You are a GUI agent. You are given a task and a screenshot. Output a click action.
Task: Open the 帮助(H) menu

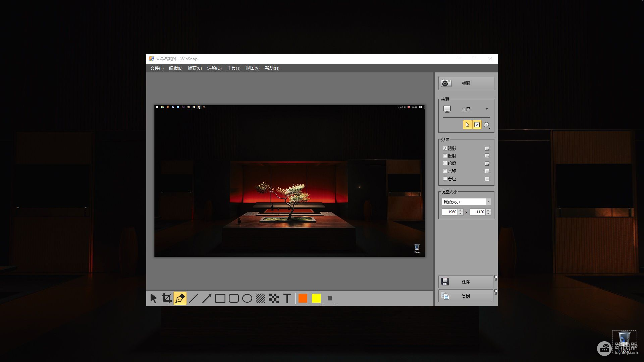point(272,68)
